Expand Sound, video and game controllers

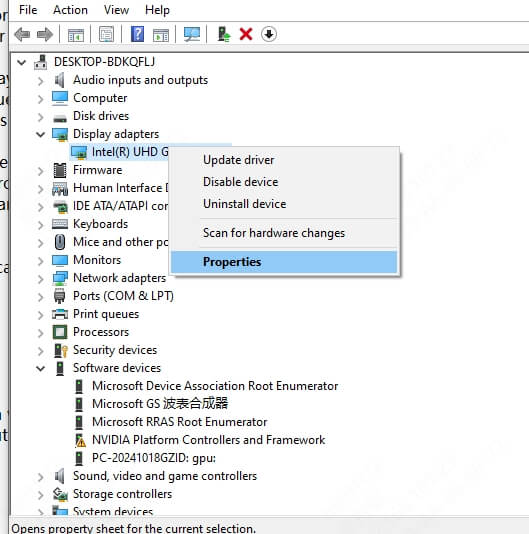[x=41, y=477]
